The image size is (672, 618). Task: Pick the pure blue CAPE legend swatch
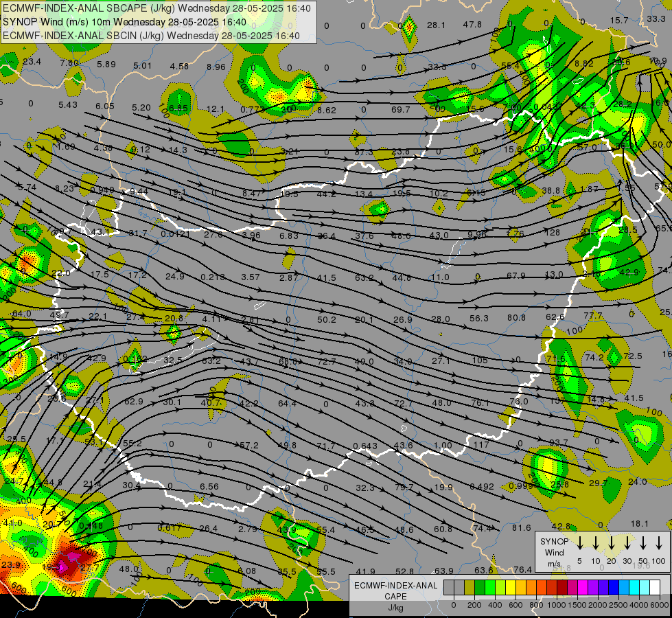[x=613, y=587]
